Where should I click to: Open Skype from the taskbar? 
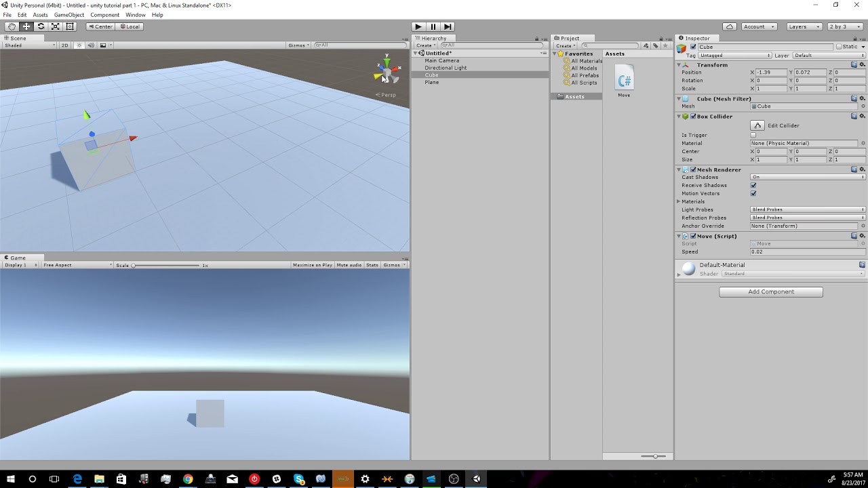[298, 479]
